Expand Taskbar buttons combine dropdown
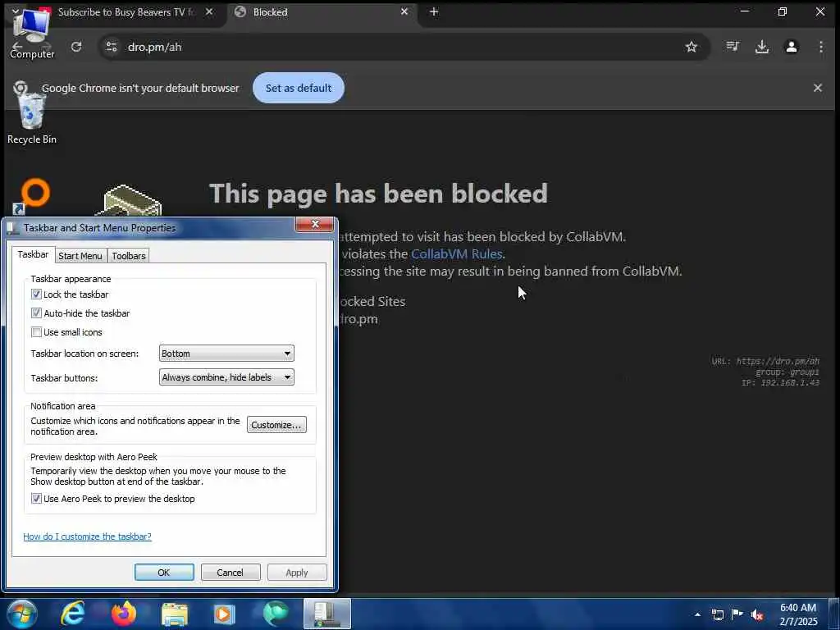This screenshot has height=630, width=840. click(x=226, y=377)
